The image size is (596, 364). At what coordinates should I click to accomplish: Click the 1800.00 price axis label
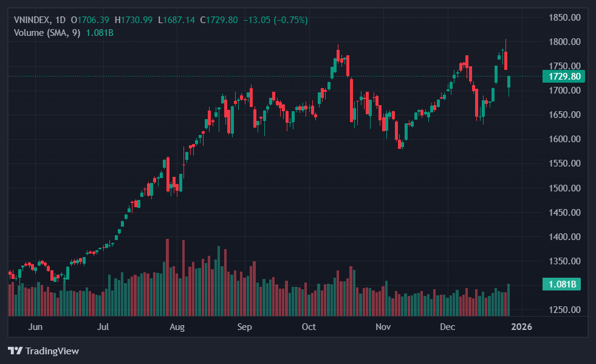564,42
